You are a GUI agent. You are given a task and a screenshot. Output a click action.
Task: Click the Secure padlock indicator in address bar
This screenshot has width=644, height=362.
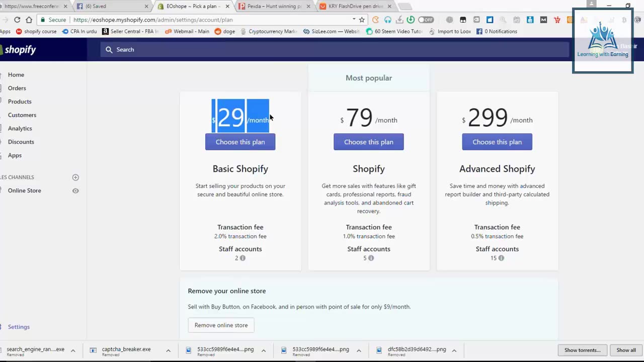click(x=53, y=20)
